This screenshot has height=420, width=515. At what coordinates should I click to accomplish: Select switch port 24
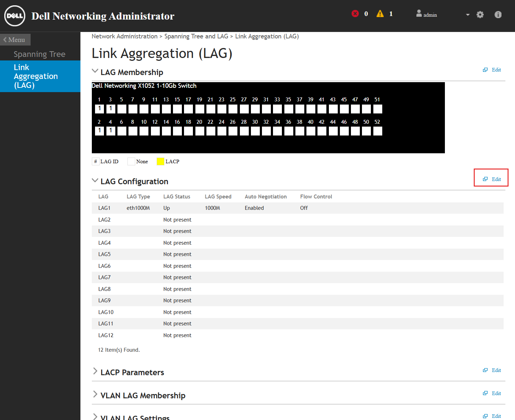pos(222,131)
